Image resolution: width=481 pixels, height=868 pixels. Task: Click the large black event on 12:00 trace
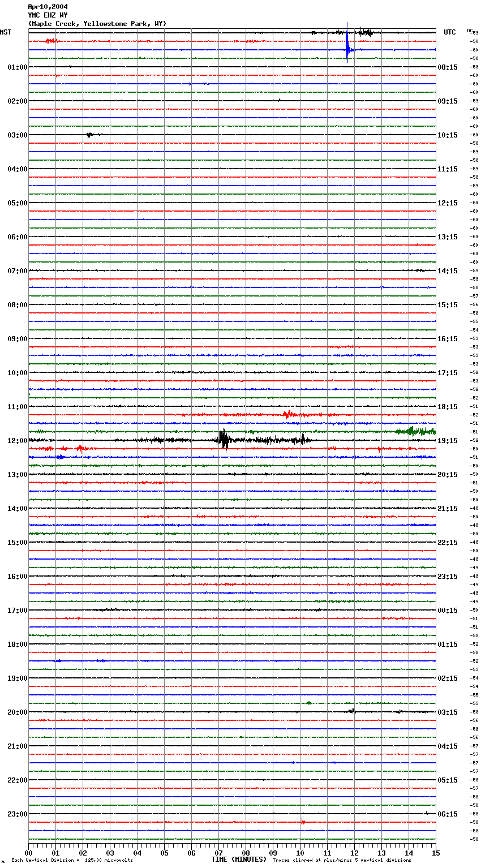(224, 440)
